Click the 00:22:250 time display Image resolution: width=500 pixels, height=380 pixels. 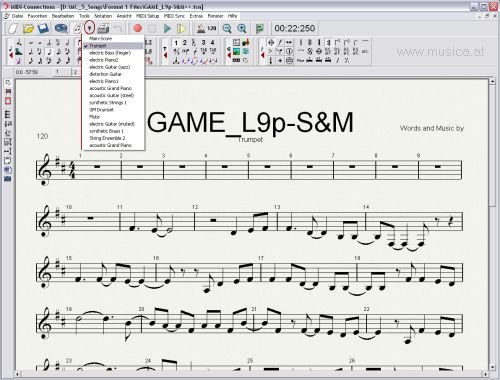click(x=295, y=28)
